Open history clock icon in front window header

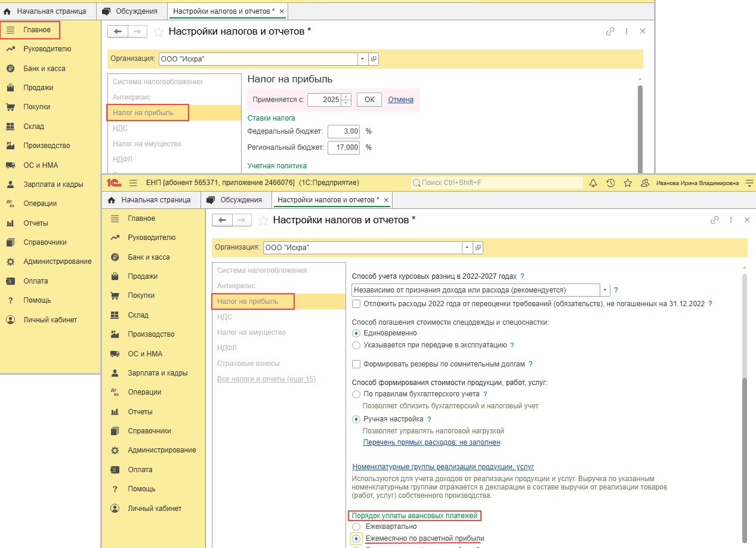point(610,183)
